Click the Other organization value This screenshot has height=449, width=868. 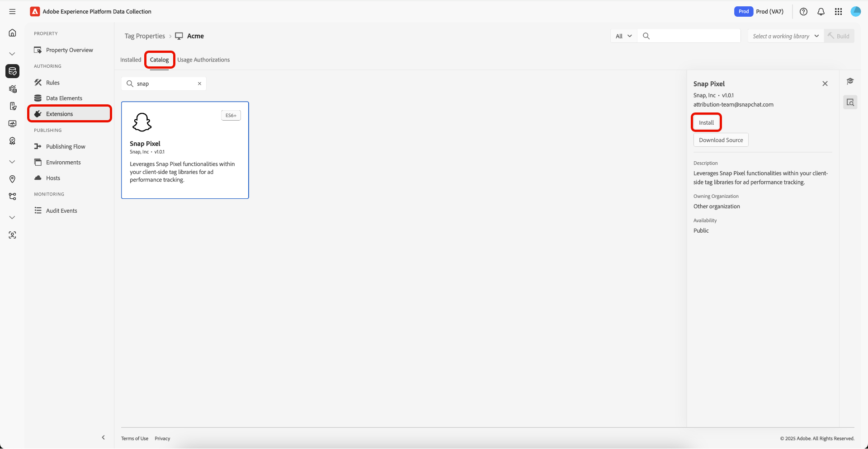[717, 206]
